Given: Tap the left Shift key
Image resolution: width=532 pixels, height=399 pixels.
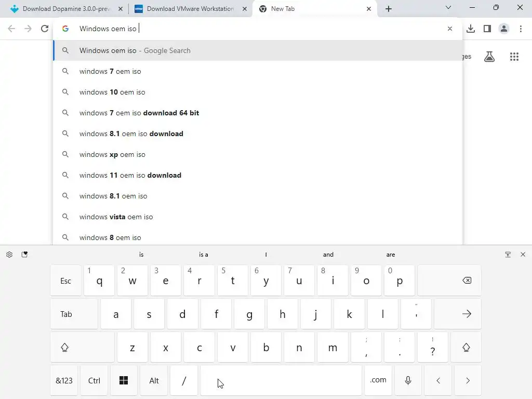Looking at the screenshot, I should (82, 347).
